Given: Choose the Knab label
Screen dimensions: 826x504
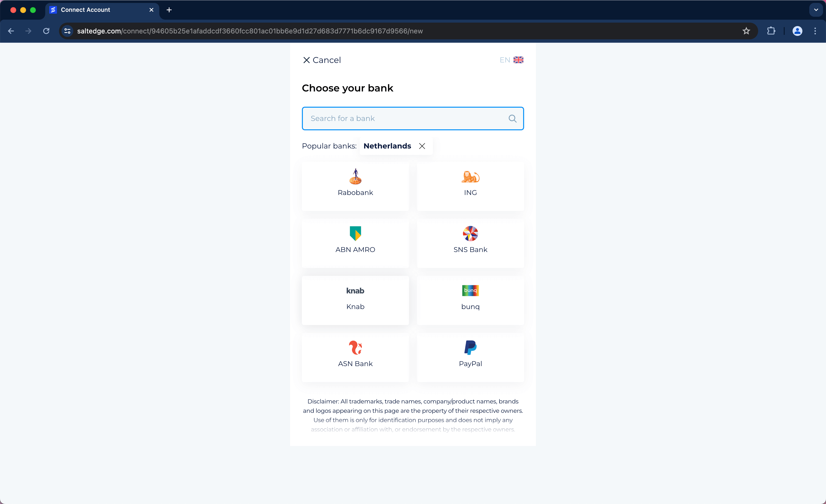Looking at the screenshot, I should [355, 307].
